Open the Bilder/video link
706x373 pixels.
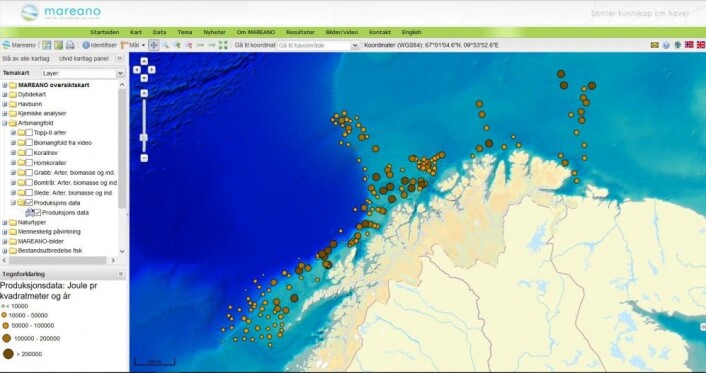click(342, 32)
